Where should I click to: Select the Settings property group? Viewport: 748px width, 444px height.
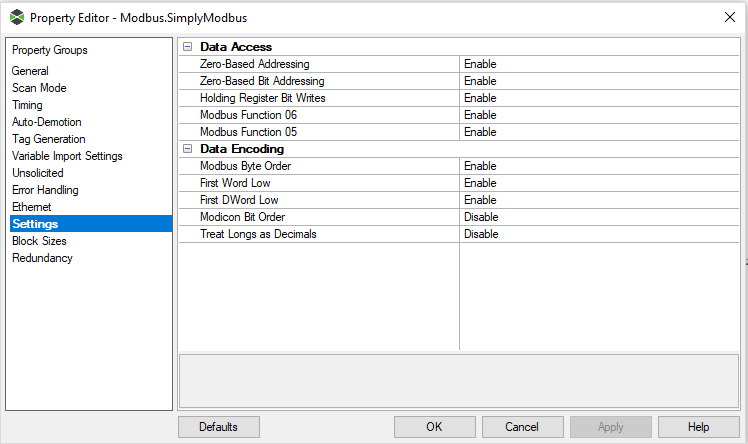click(91, 224)
